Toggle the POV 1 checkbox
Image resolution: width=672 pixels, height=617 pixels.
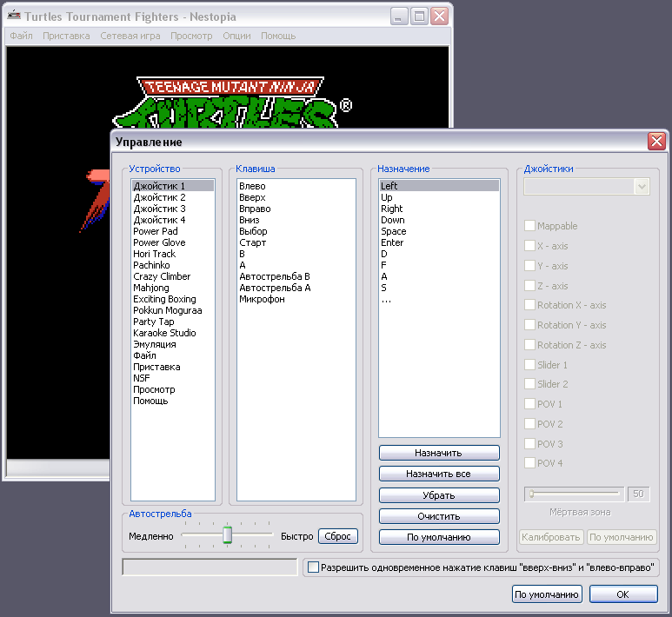pyautogui.click(x=530, y=404)
